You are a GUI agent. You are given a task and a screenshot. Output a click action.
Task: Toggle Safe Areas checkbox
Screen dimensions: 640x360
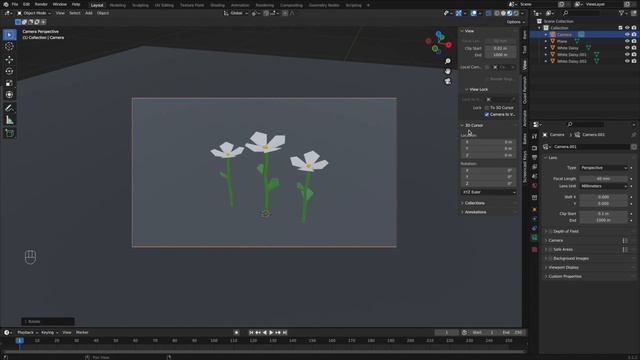(x=550, y=249)
